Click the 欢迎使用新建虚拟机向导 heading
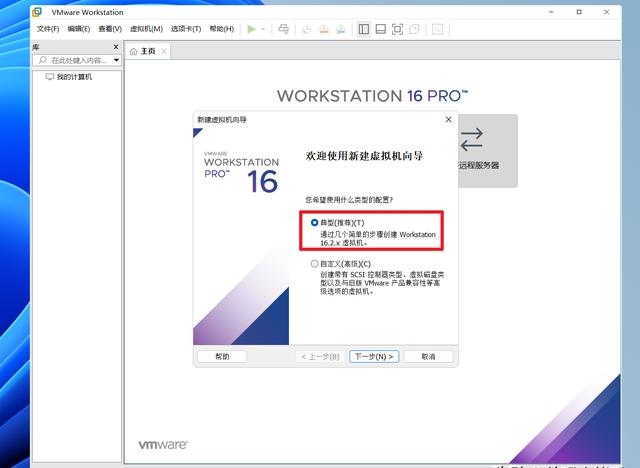Image resolution: width=640 pixels, height=468 pixels. tap(364, 156)
